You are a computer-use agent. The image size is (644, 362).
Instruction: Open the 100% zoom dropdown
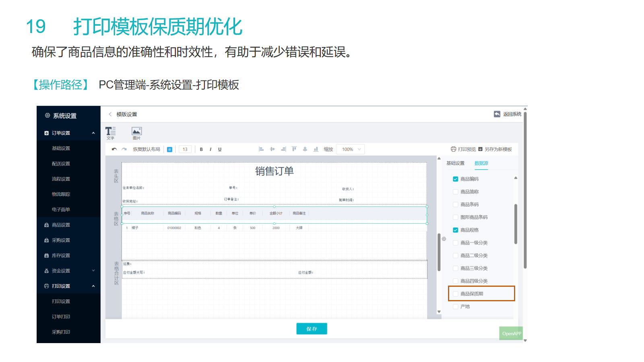pyautogui.click(x=351, y=149)
